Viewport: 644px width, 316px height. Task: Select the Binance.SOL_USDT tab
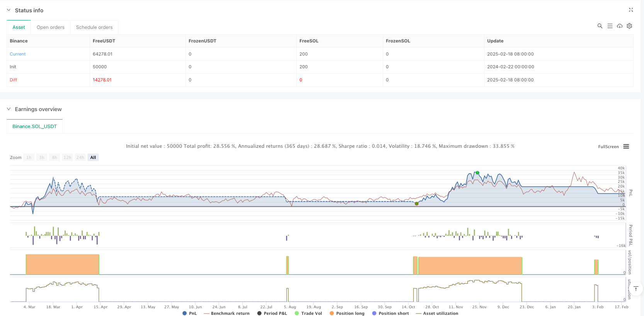(34, 127)
